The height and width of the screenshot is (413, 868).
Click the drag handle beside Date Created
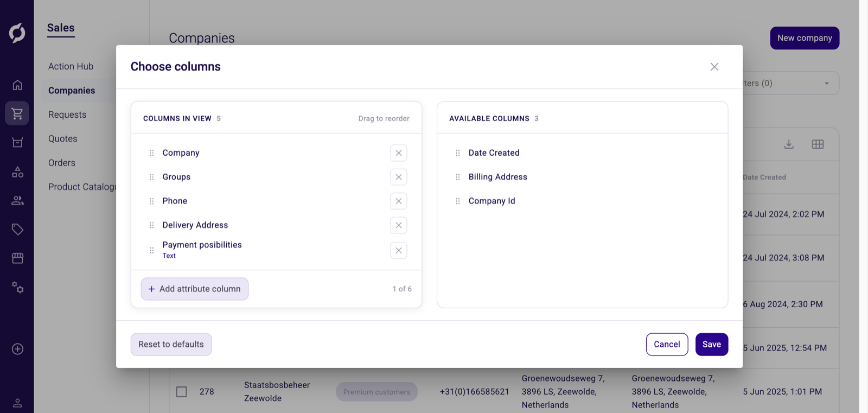click(457, 153)
